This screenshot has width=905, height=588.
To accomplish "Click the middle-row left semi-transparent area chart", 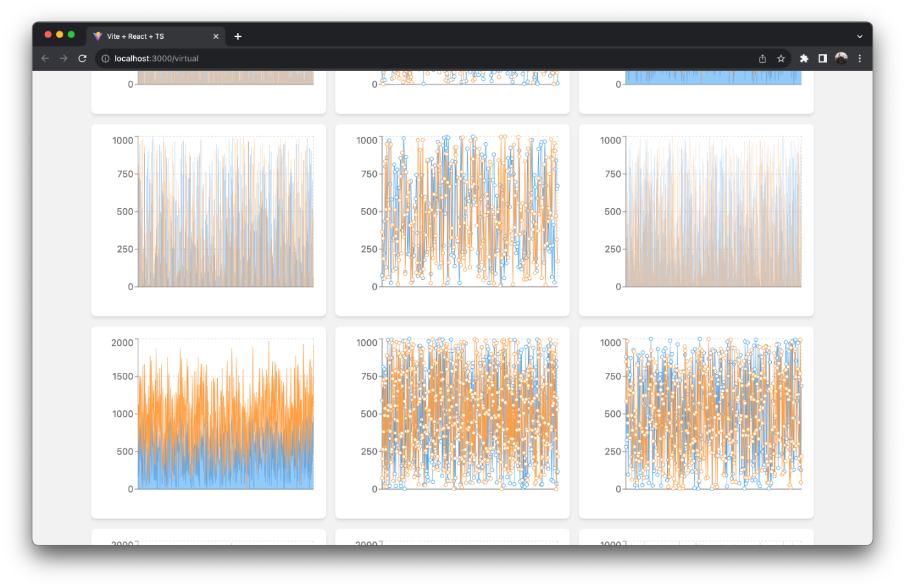I will pos(208,220).
